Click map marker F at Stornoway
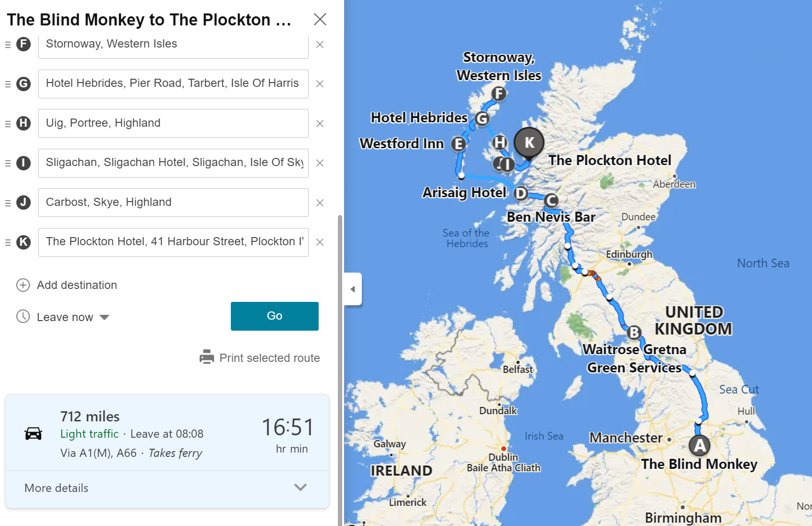 tap(499, 94)
